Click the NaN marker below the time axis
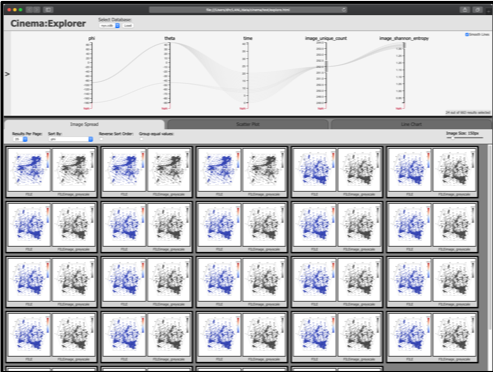 pyautogui.click(x=243, y=108)
